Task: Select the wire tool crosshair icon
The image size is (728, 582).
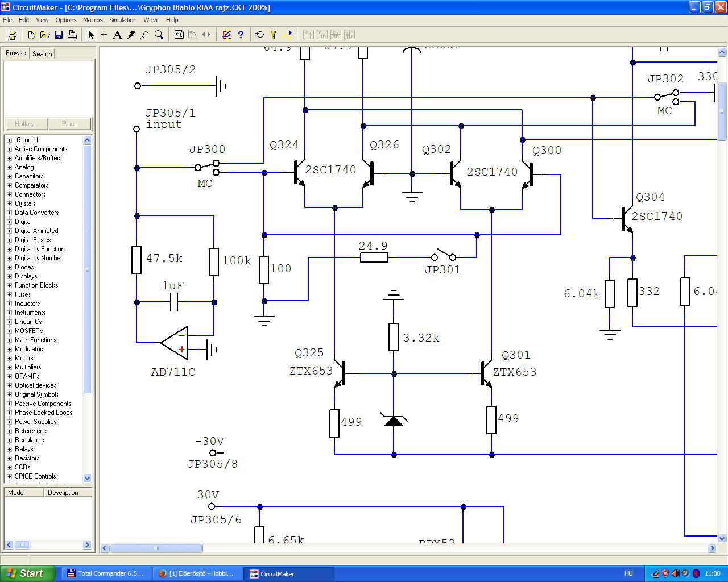Action: (104, 35)
